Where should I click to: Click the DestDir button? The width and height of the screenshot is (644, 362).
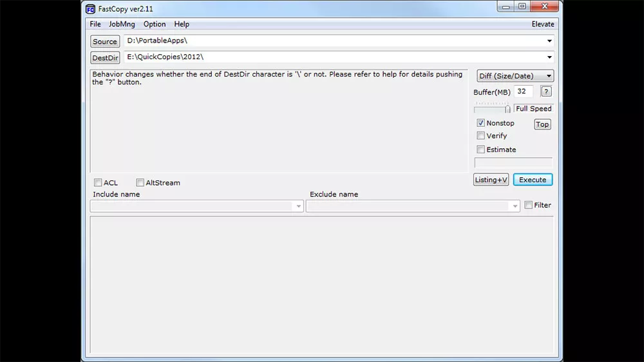click(x=105, y=57)
